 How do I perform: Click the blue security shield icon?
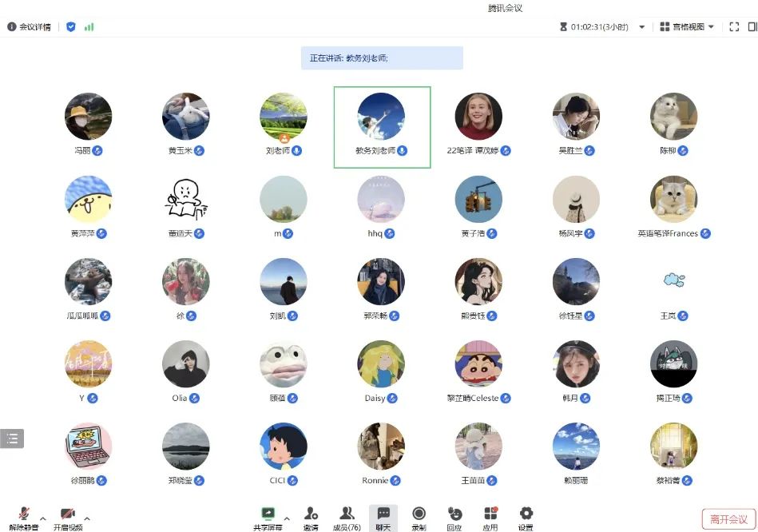71,26
